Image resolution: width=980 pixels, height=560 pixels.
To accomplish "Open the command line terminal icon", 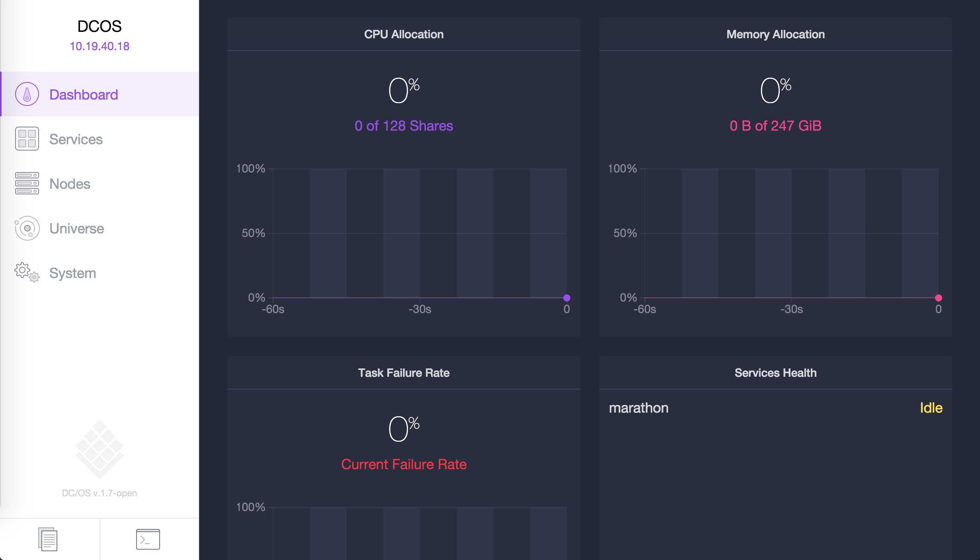I will pyautogui.click(x=148, y=539).
